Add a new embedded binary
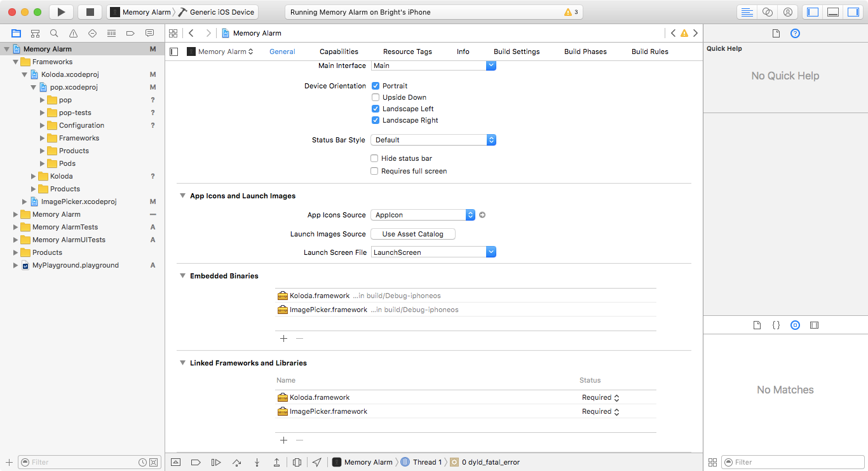 point(283,339)
